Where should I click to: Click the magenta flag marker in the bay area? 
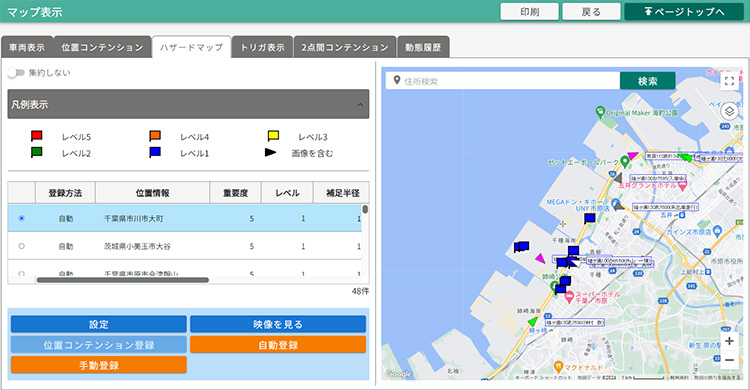[x=540, y=258]
